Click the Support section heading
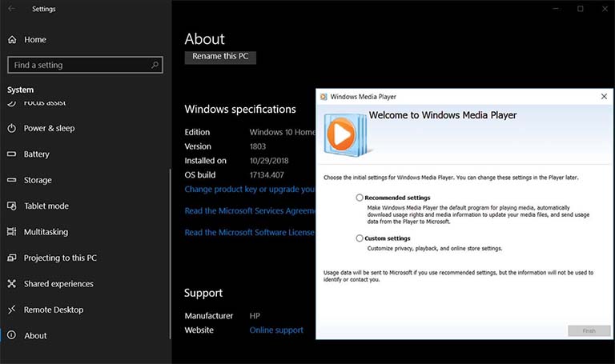The height and width of the screenshot is (364, 615). pos(203,293)
